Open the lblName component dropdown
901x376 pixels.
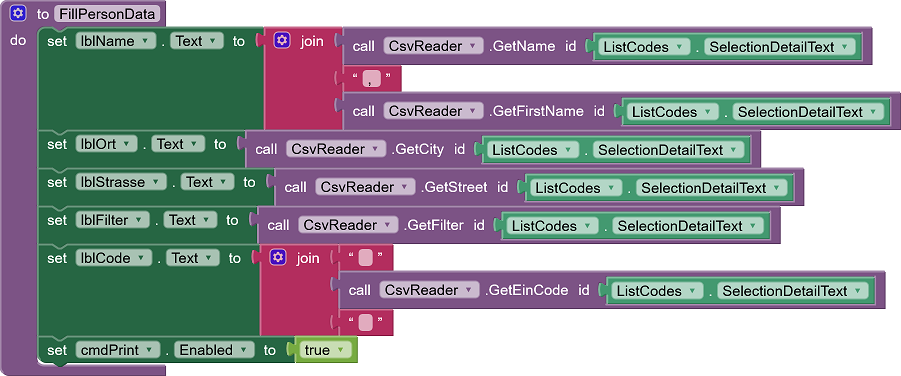coord(115,41)
